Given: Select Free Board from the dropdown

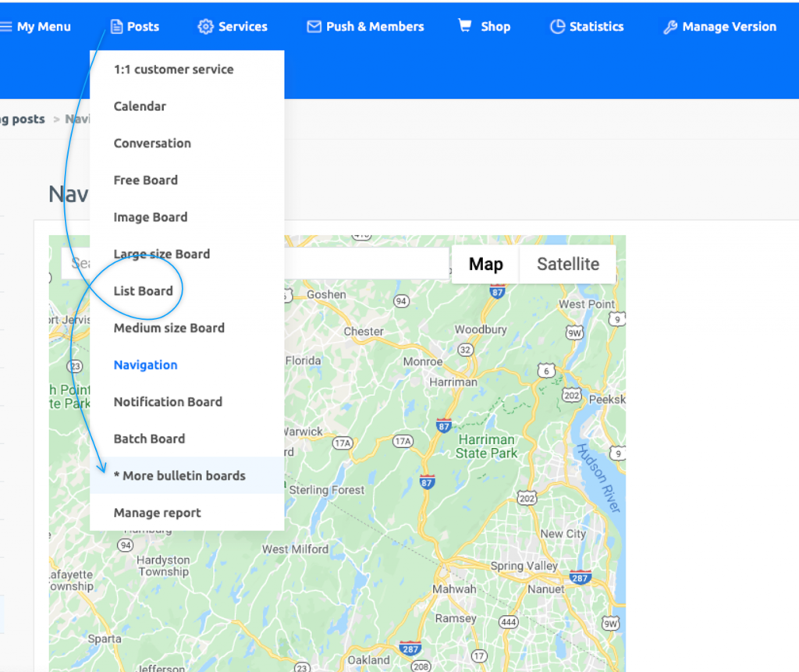Looking at the screenshot, I should (x=145, y=180).
